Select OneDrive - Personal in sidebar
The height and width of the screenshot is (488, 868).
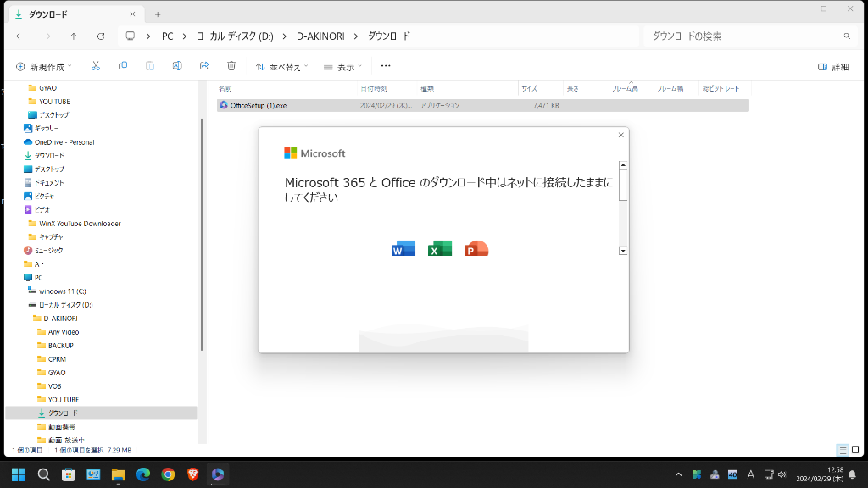tap(64, 142)
